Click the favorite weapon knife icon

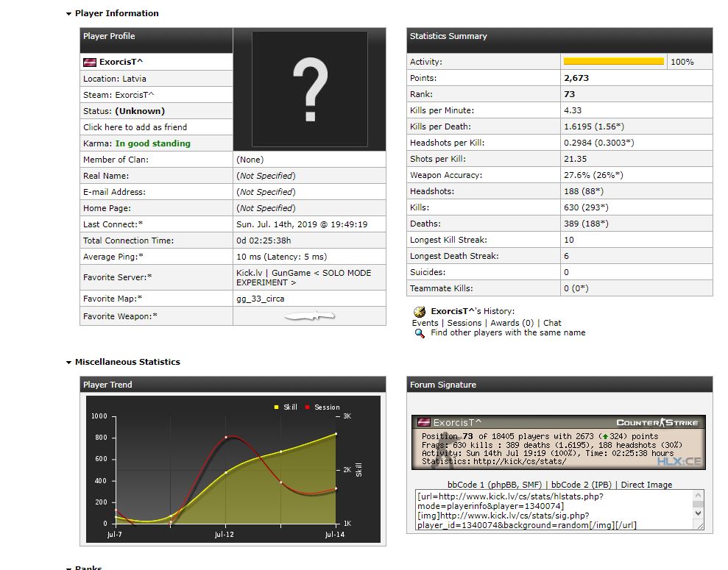pos(310,316)
